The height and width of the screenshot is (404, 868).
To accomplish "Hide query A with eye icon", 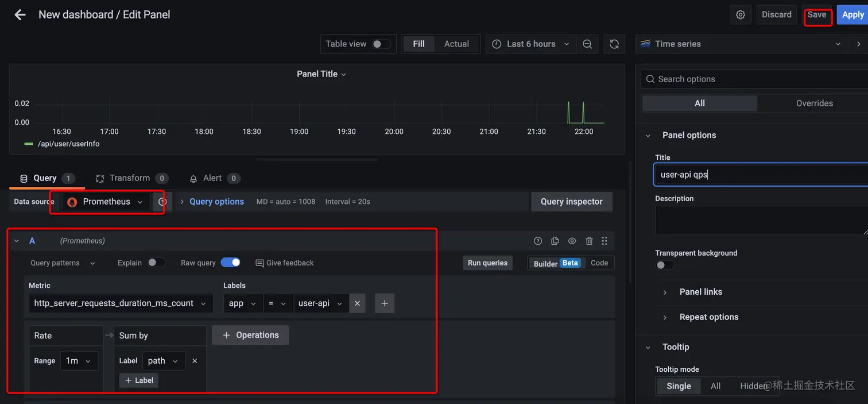I will coord(572,241).
